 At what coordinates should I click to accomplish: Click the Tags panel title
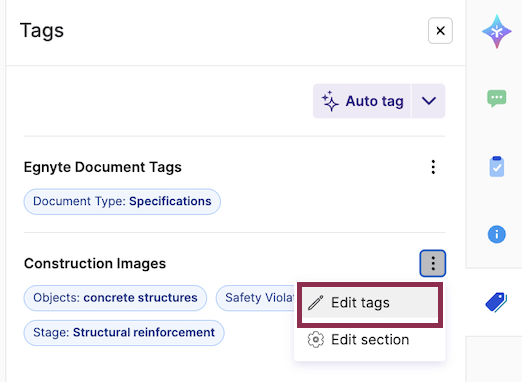pyautogui.click(x=42, y=31)
